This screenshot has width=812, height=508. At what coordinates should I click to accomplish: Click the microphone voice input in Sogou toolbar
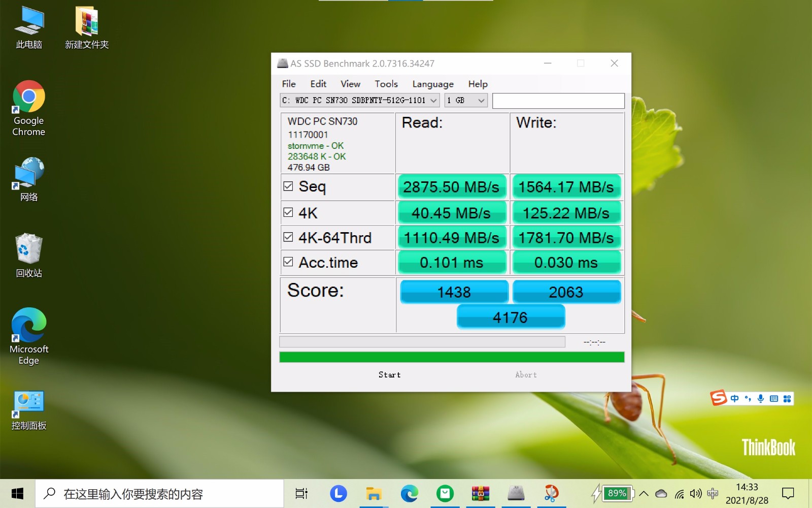[760, 398]
